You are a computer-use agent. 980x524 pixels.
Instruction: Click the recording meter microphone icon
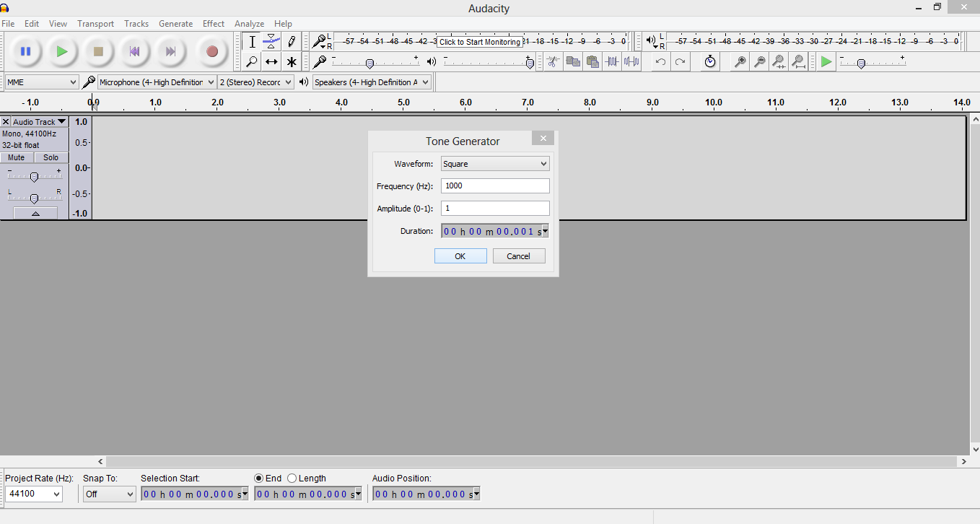318,42
